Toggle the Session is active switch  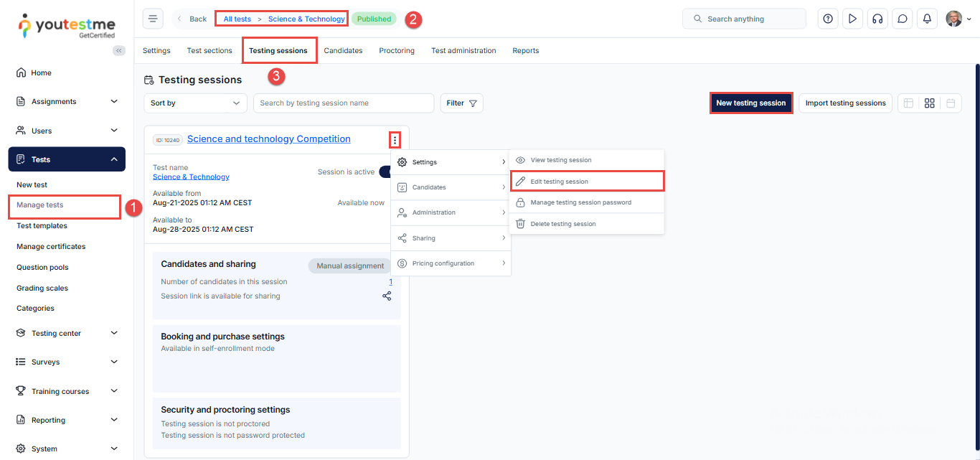pos(385,172)
